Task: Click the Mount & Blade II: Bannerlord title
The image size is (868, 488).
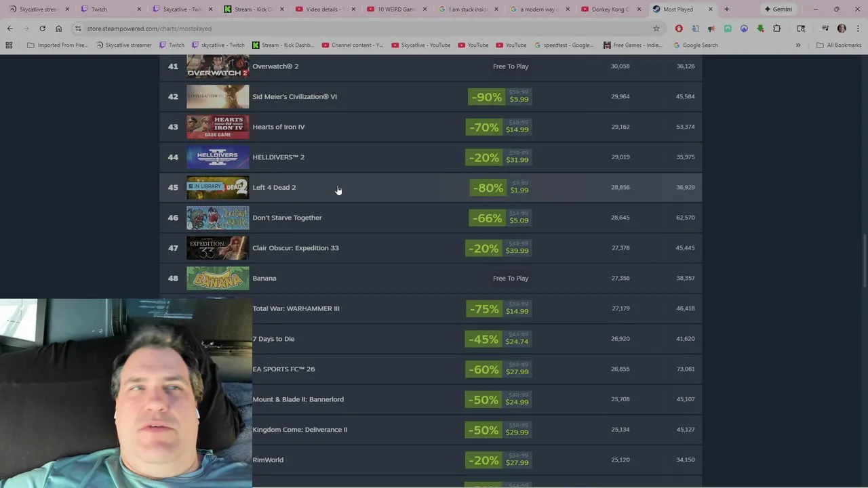Action: (x=298, y=399)
